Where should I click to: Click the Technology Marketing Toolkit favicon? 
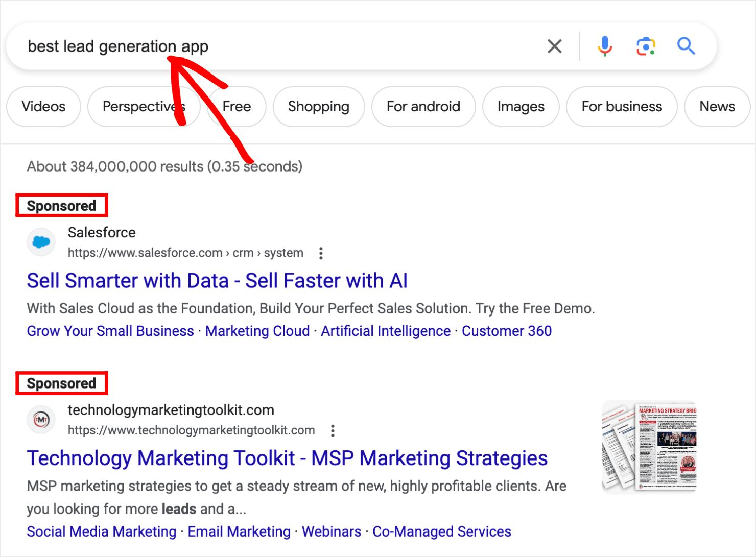pyautogui.click(x=41, y=419)
